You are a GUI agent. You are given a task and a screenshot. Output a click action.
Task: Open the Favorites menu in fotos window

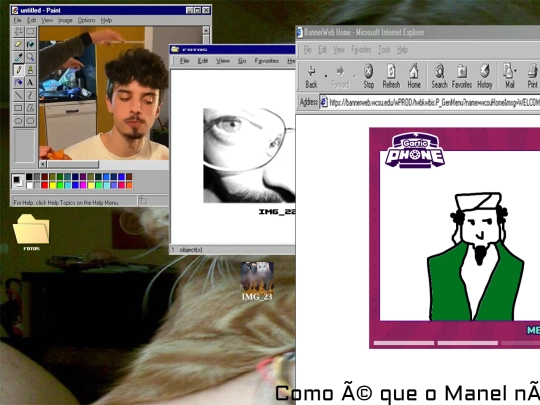(x=267, y=61)
